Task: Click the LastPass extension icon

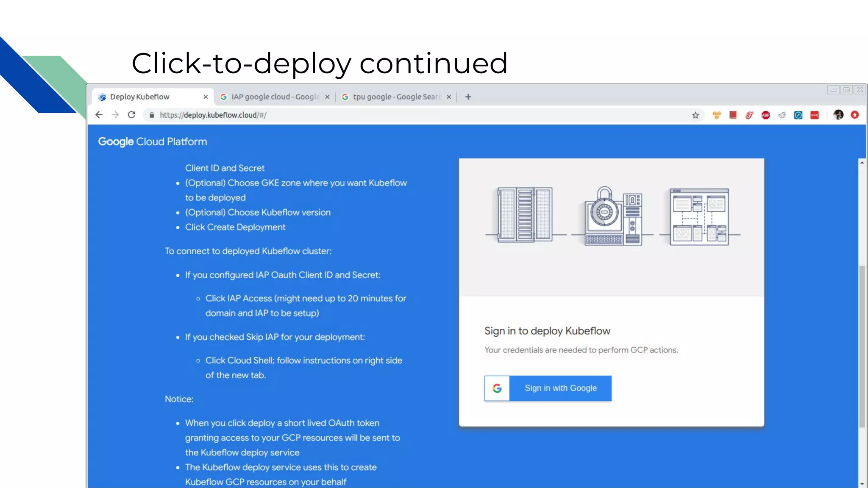Action: click(815, 115)
